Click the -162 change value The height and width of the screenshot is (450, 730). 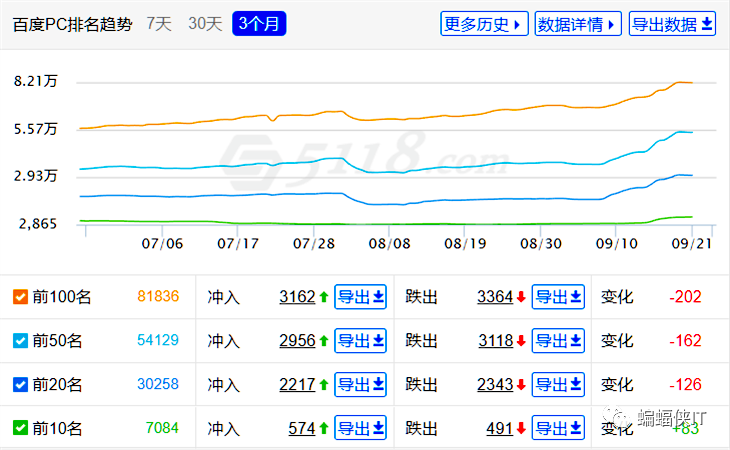coord(685,340)
